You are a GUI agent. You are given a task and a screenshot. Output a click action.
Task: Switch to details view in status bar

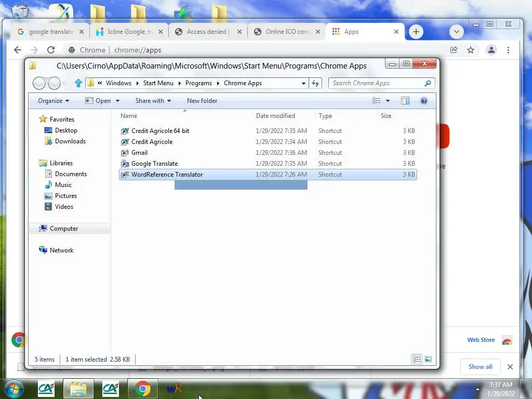click(x=417, y=359)
